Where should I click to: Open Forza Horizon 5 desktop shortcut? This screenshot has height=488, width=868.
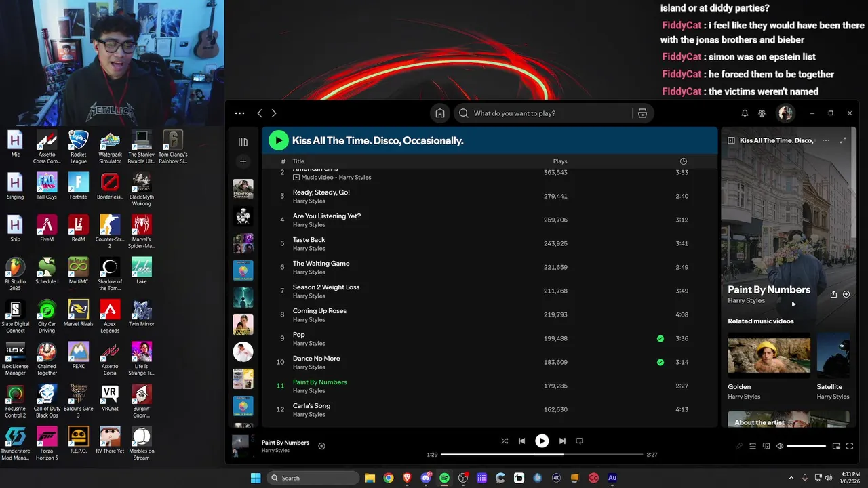(47, 444)
